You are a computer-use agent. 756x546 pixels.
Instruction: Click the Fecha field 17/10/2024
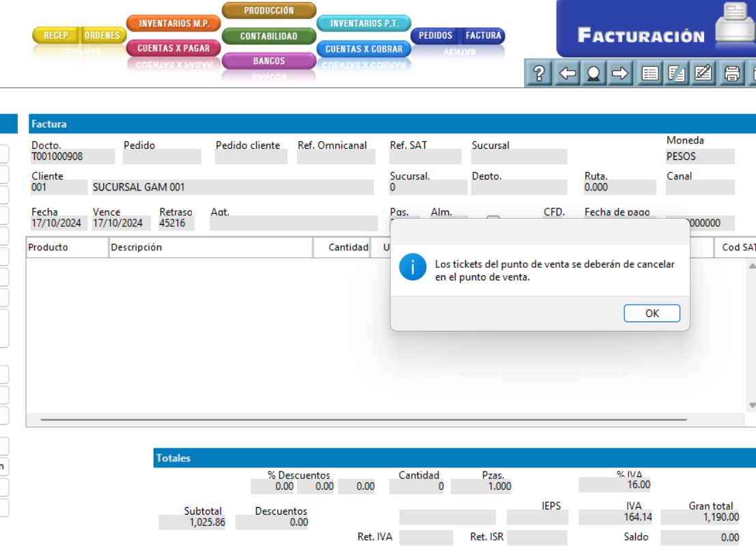coord(59,223)
